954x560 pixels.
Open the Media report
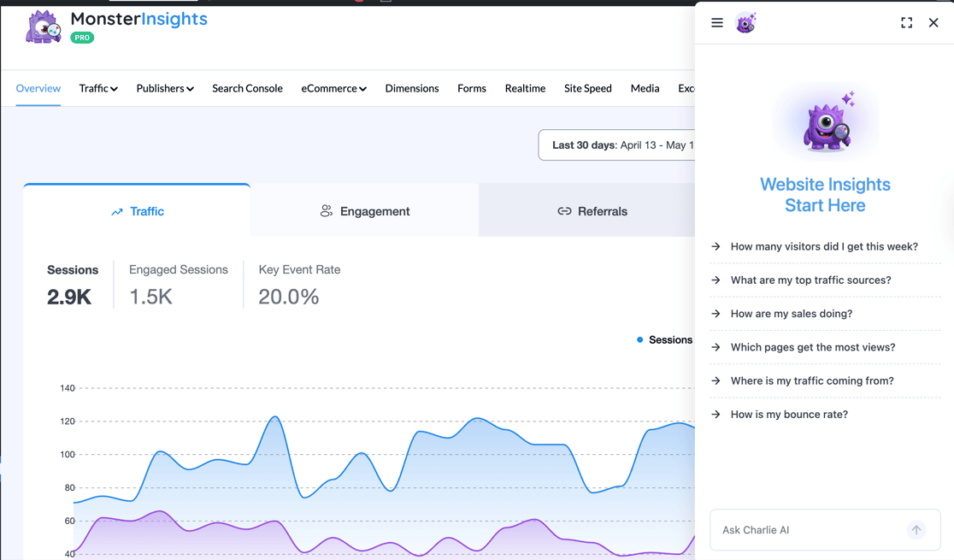(x=645, y=88)
